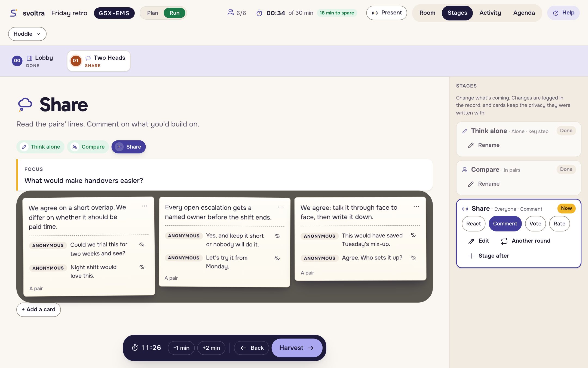Click the svoltra logo icon

tap(13, 13)
